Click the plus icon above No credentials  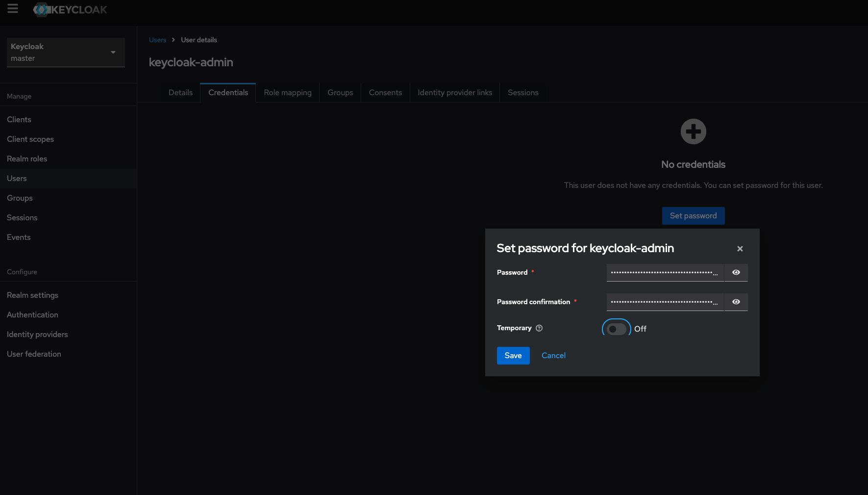click(693, 131)
